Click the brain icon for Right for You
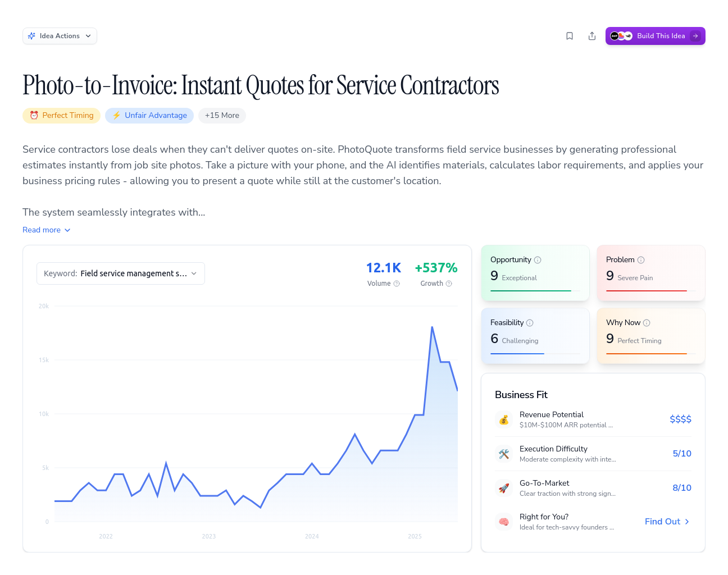 pos(504,522)
